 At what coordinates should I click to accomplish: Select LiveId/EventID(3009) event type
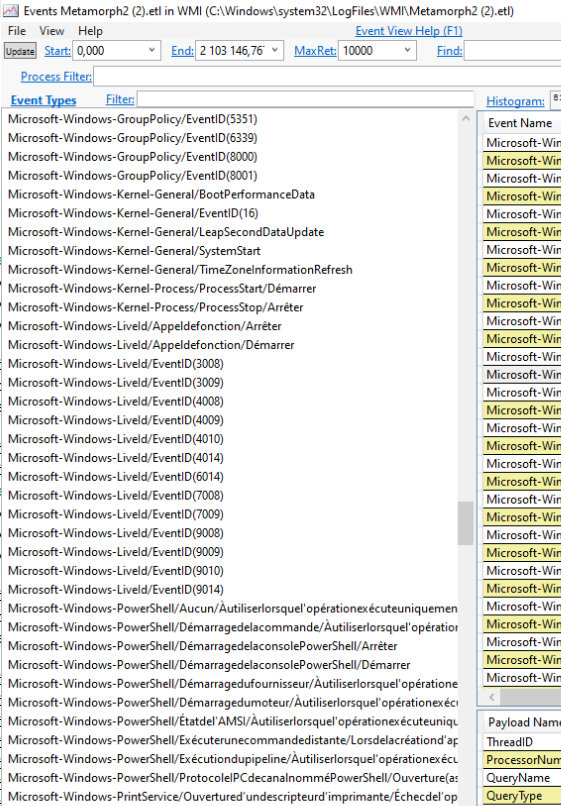(116, 382)
